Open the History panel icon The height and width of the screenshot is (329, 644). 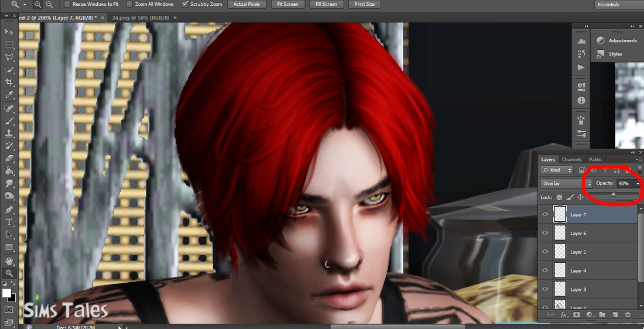581,54
